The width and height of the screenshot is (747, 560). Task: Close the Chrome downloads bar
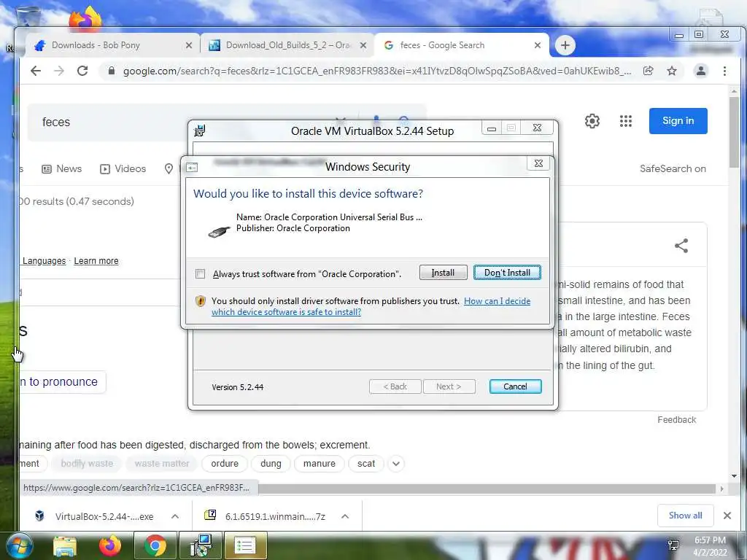point(727,516)
